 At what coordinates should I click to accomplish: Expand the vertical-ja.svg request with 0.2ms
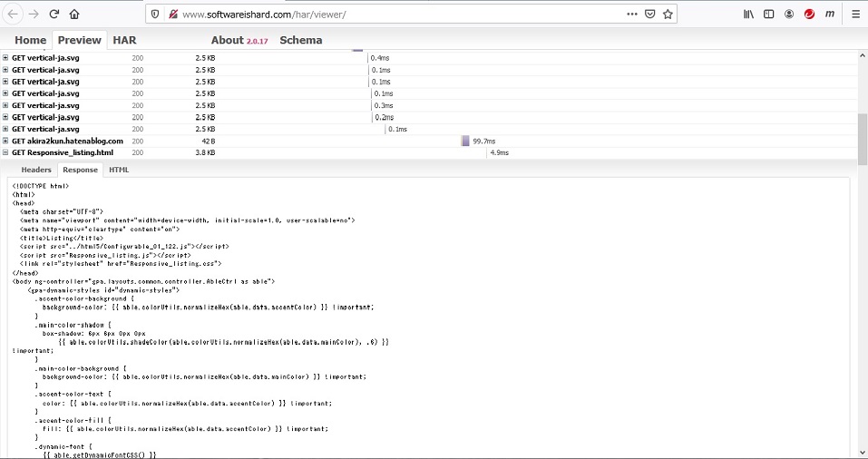tap(5, 117)
